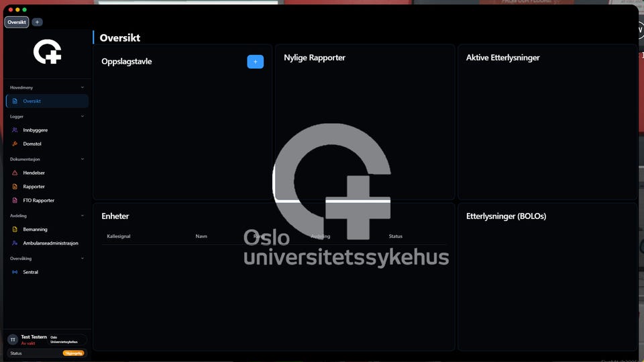Collapse the Overvåking section

pos(82,259)
